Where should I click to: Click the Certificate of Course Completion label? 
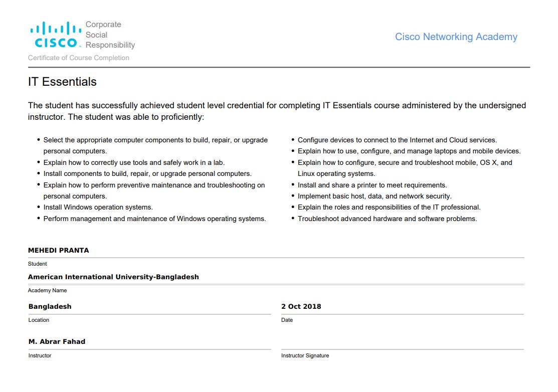click(x=79, y=58)
